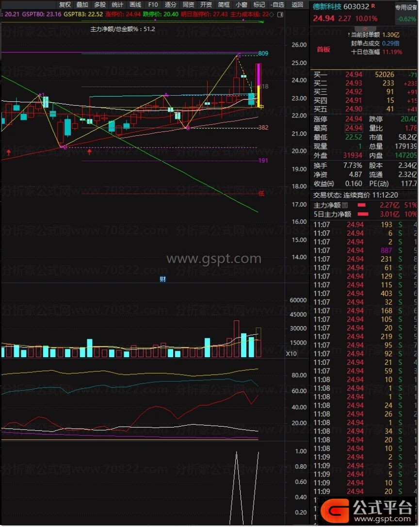Click the X10 volume multiplier label
420x527 pixels.
pyautogui.click(x=291, y=353)
